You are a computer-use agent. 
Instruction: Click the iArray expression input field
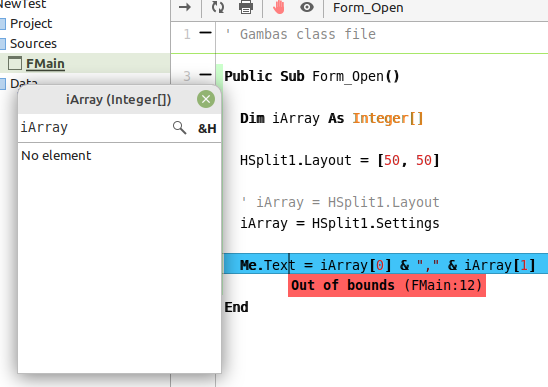94,128
